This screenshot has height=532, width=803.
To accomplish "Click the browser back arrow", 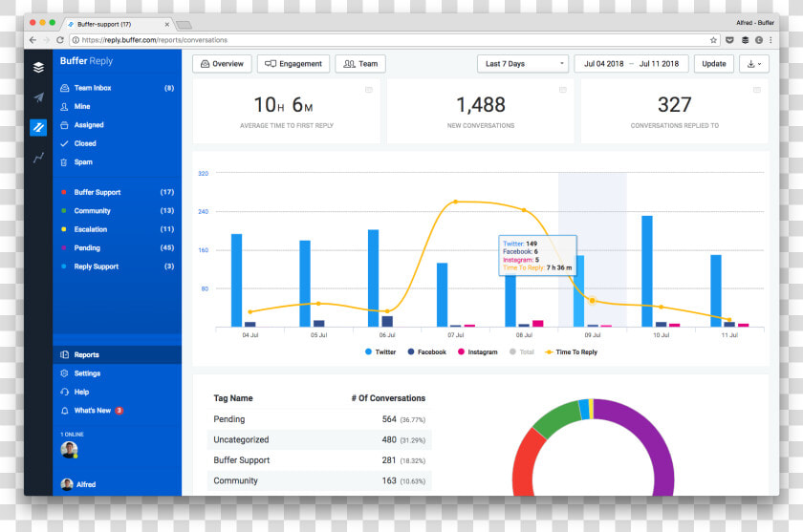I will [x=33, y=40].
